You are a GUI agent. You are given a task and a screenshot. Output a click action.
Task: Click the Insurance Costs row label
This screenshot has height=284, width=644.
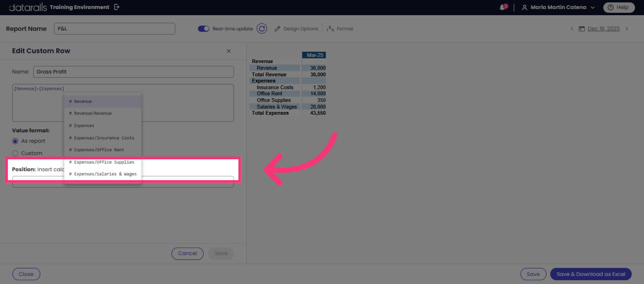click(275, 87)
